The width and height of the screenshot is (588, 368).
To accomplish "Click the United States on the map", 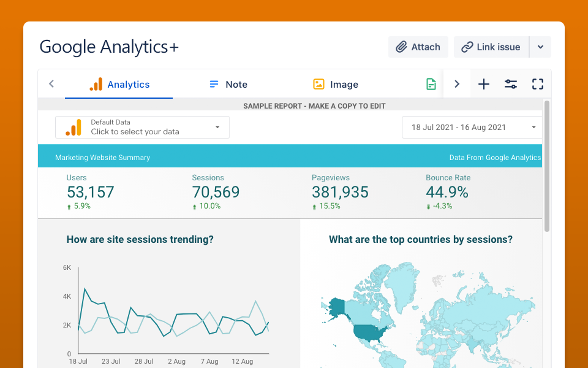I will [369, 332].
